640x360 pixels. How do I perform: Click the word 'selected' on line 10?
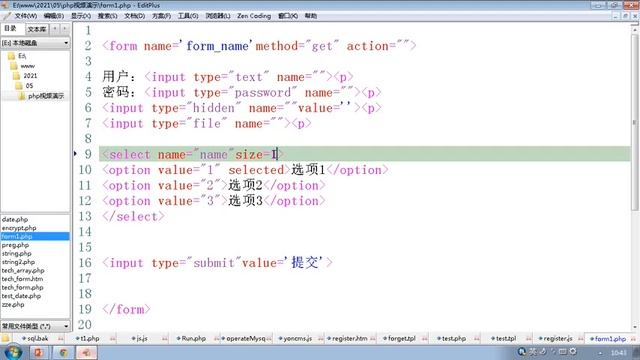[256, 170]
